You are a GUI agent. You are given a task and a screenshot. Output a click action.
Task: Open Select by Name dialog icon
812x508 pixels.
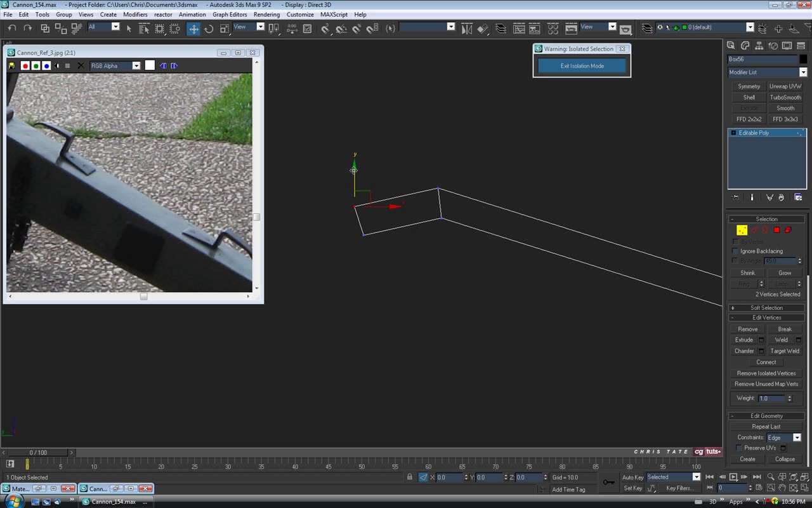[x=144, y=28]
